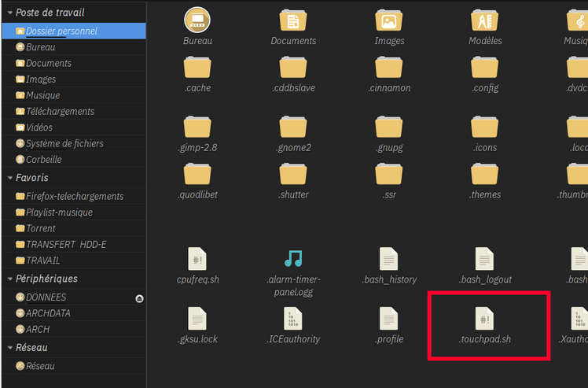
Task: Collapse the Périphériques sidebar section
Action: (9, 279)
